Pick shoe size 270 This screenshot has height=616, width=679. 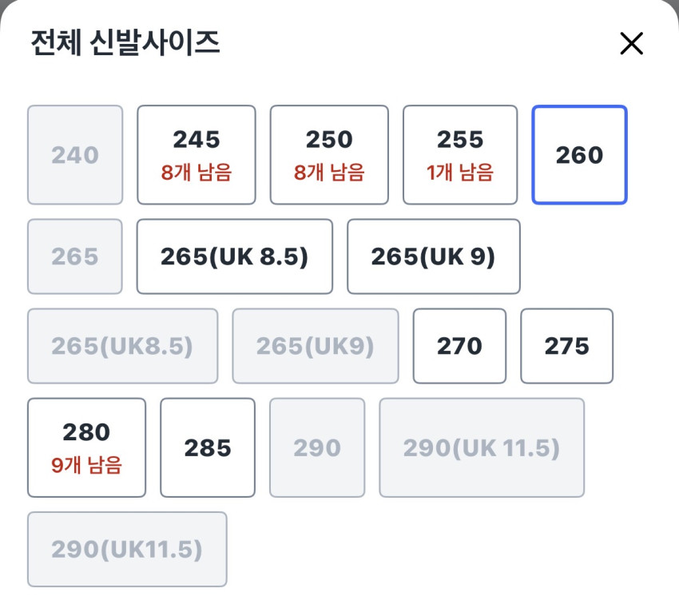459,346
